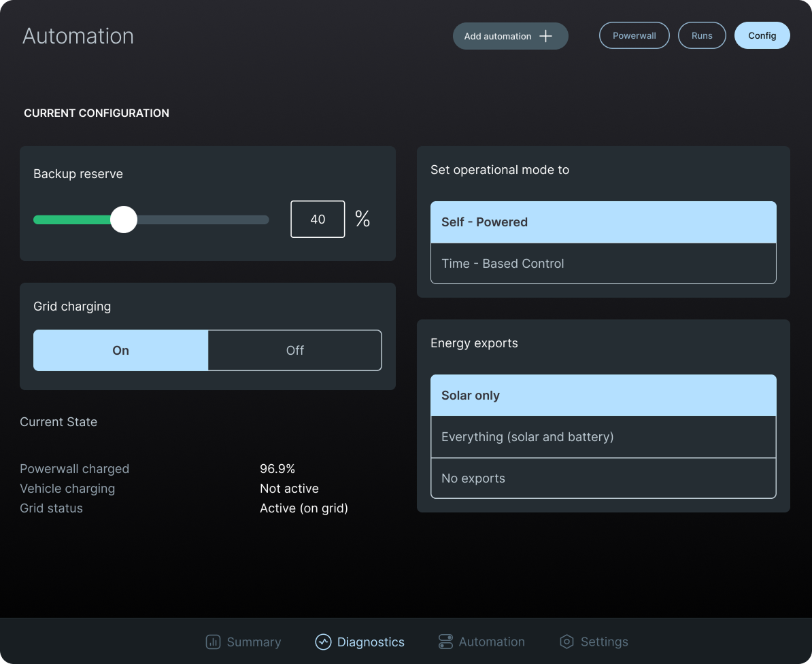Click the Not active vehicle charging value

coord(289,489)
